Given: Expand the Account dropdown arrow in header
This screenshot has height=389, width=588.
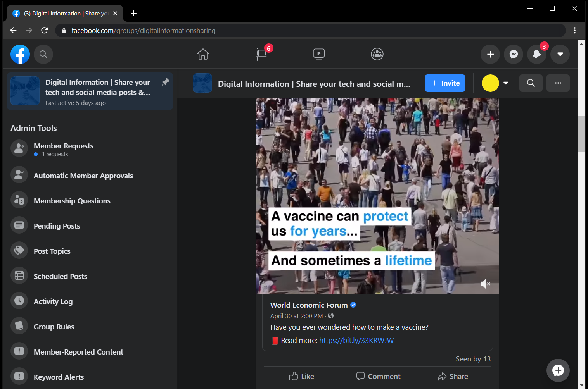Looking at the screenshot, I should click(560, 54).
